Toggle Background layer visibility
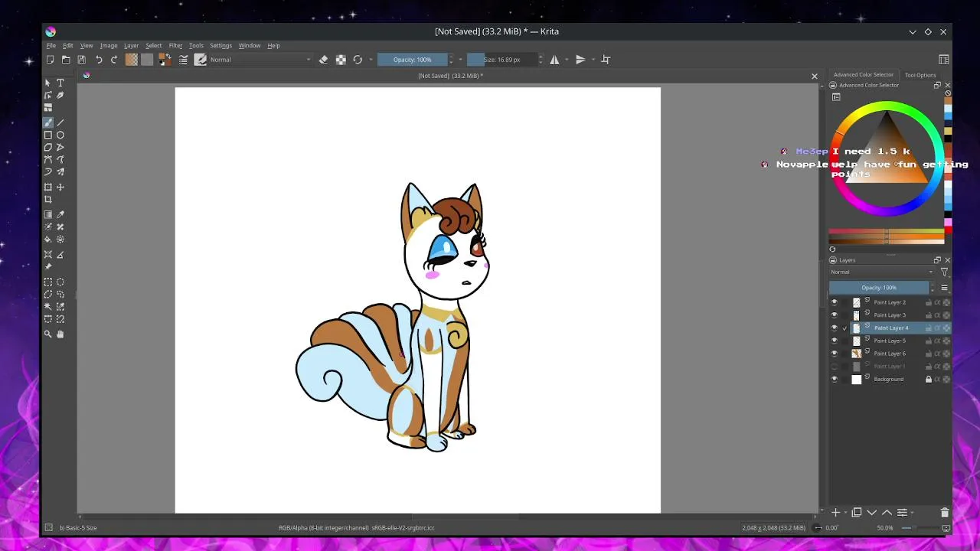 point(835,380)
